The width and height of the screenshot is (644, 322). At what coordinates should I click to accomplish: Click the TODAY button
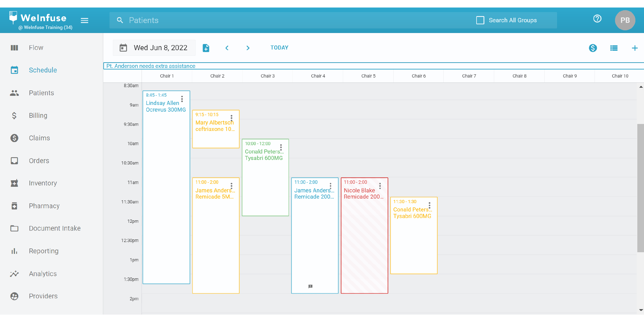(x=279, y=48)
